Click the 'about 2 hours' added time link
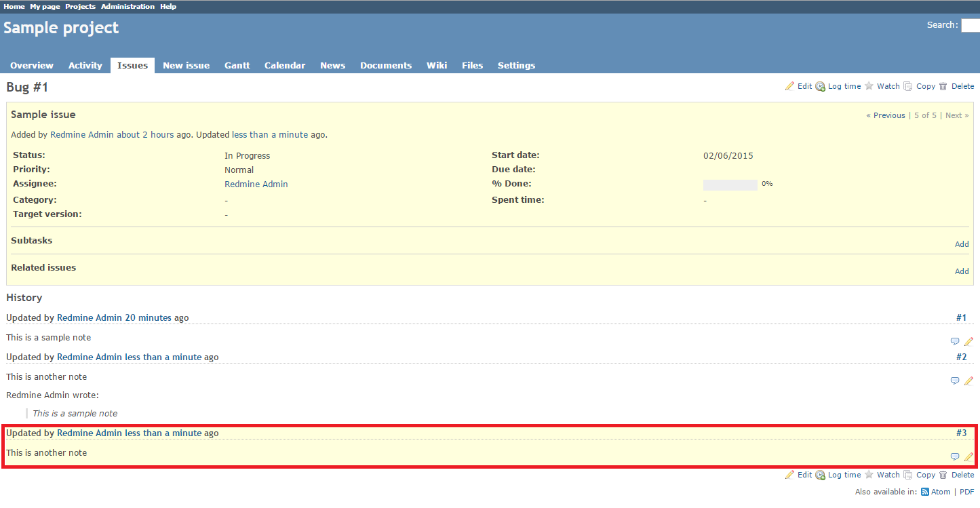This screenshot has height=508, width=980. click(145, 134)
